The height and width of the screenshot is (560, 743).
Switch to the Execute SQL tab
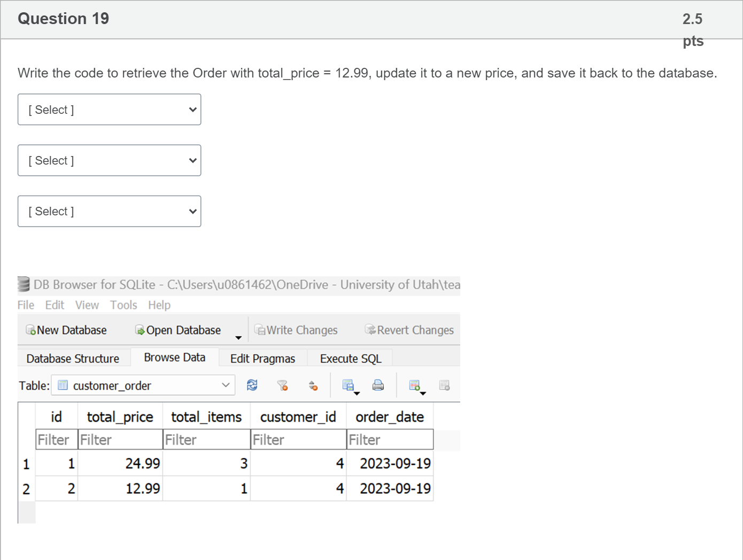point(351,359)
